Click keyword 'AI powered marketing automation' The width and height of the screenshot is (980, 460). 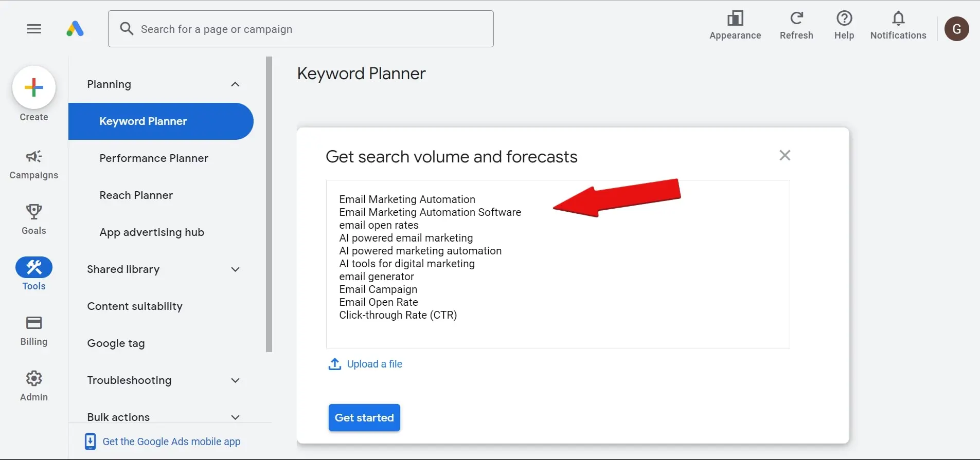[420, 251]
